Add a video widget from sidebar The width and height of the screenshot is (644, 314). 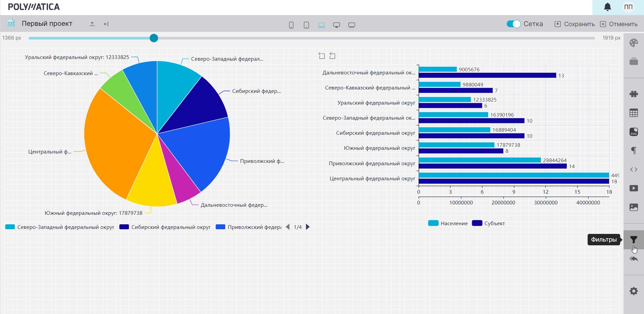coord(633,188)
